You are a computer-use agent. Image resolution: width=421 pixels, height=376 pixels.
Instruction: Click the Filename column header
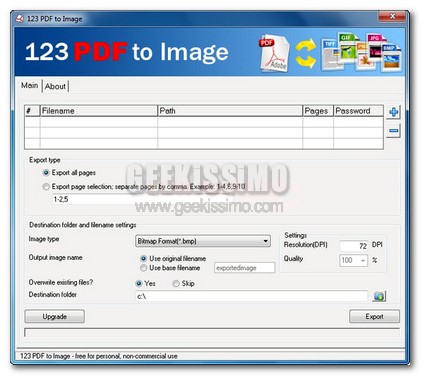[x=99, y=111]
